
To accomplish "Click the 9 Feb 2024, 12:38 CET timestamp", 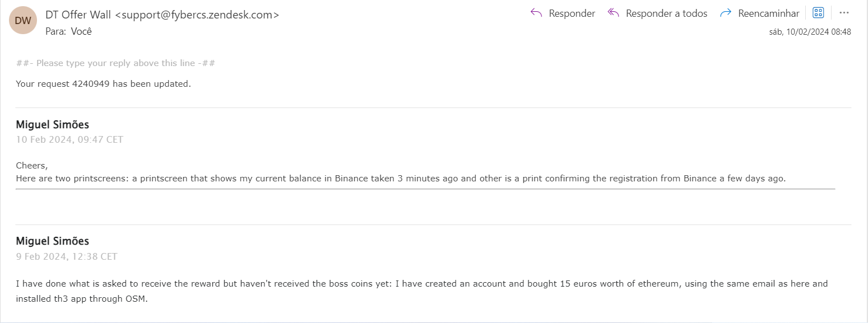I will [67, 256].
